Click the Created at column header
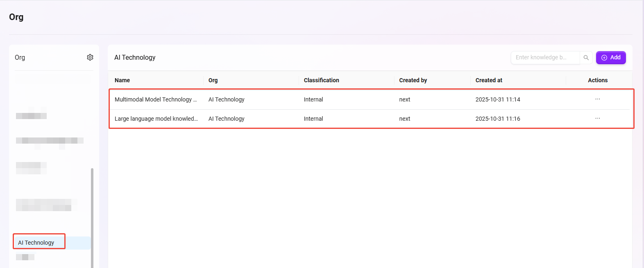The height and width of the screenshot is (268, 644). pos(489,80)
